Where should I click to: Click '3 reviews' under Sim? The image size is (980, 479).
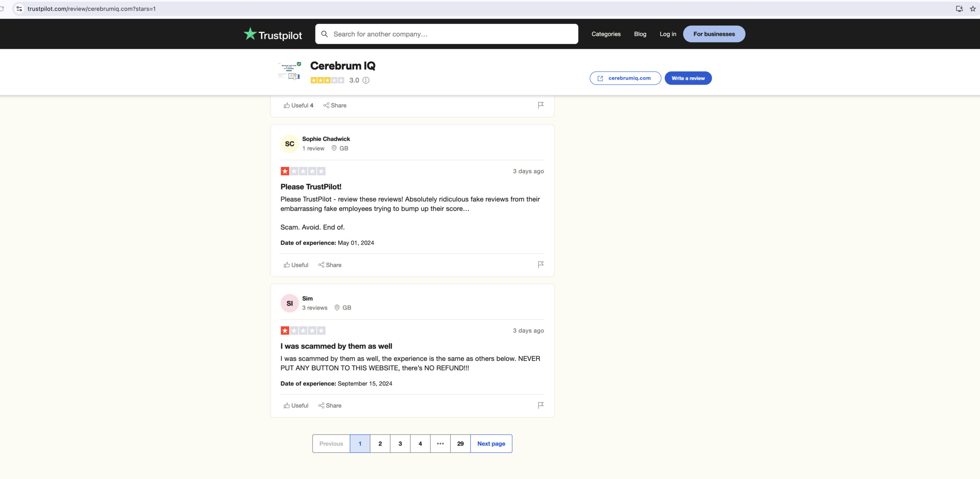tap(315, 308)
